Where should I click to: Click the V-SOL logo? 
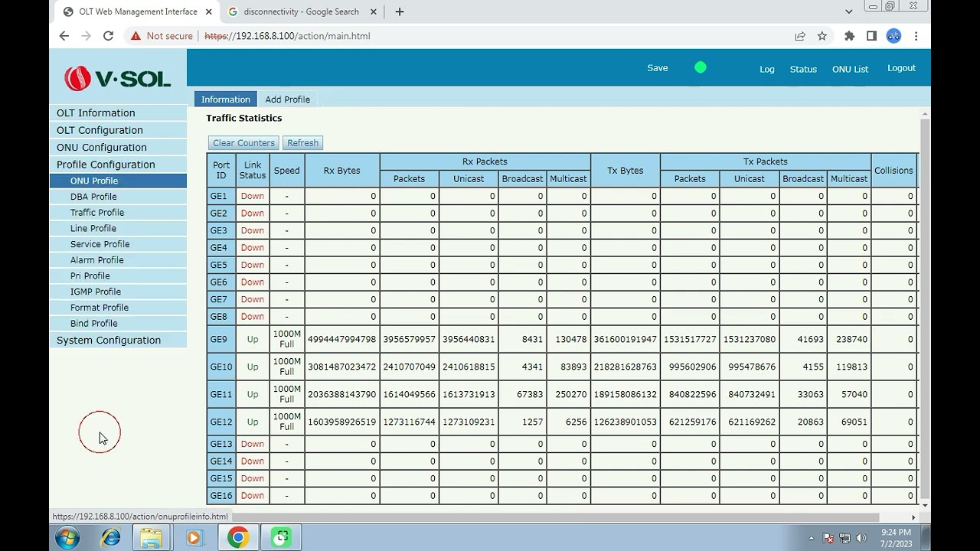point(118,78)
